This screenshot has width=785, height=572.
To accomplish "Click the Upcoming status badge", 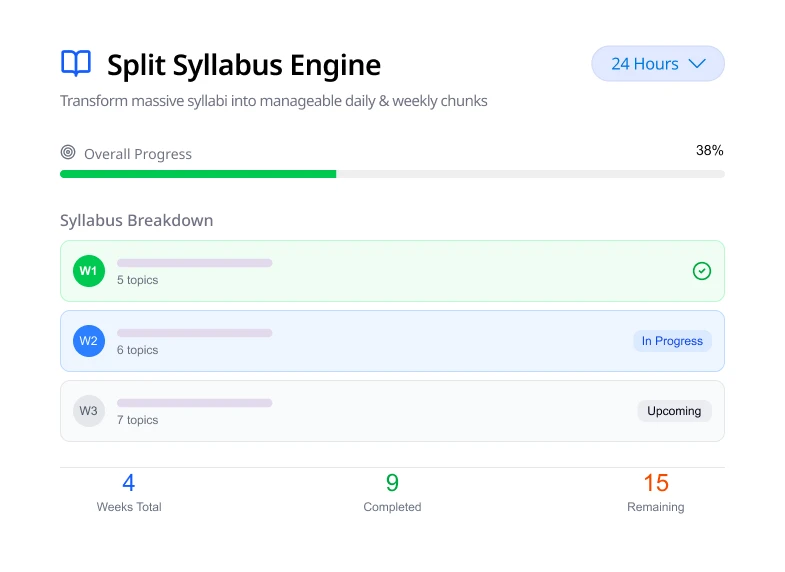I will click(x=674, y=411).
